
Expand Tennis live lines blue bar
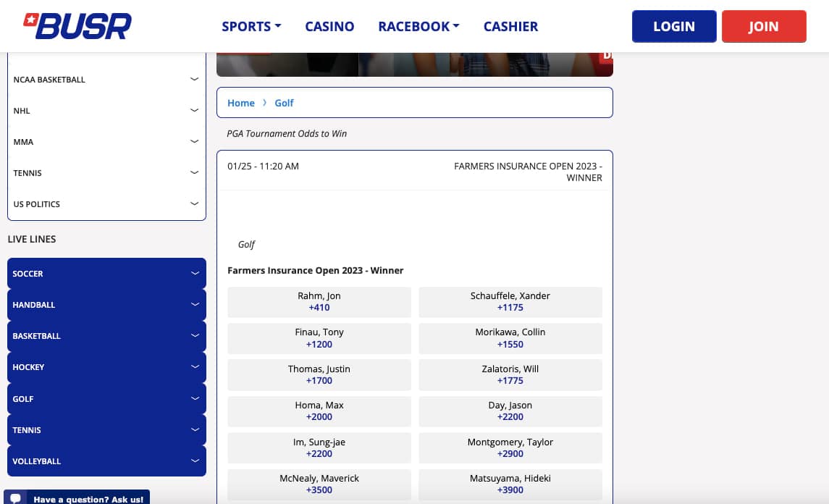[x=106, y=430]
